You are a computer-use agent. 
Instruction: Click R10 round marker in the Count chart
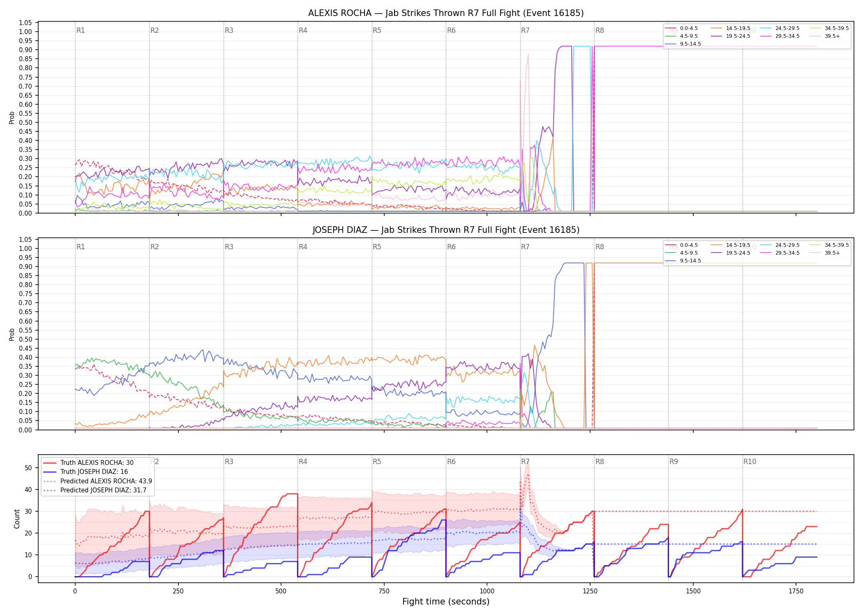click(x=750, y=462)
